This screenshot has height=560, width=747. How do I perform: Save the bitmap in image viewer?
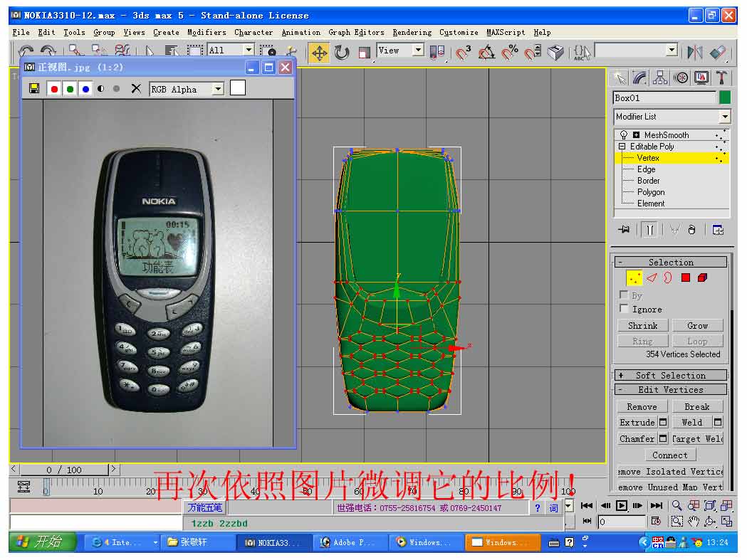coord(34,89)
